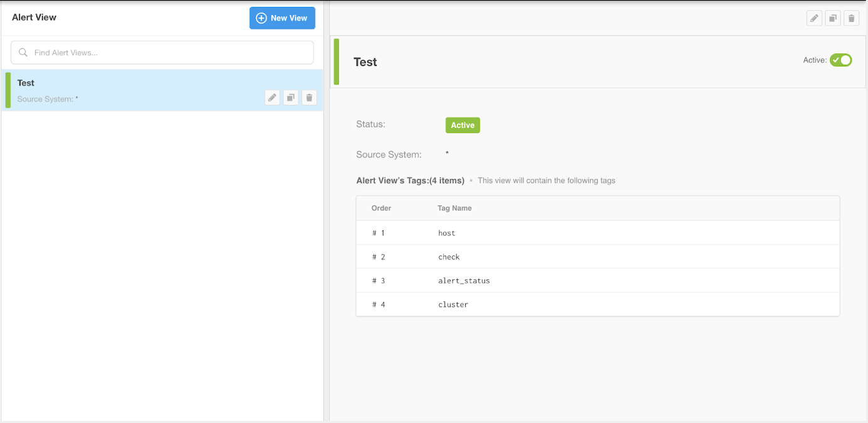Delete the Test alert view via its trash icon
This screenshot has height=423, width=868.
(309, 97)
